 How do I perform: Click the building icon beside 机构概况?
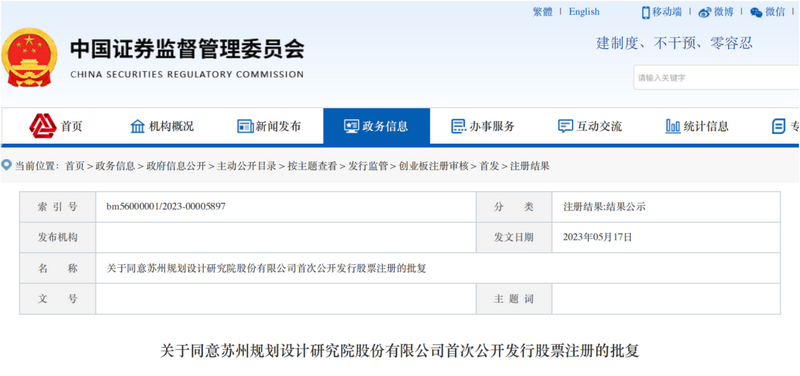pyautogui.click(x=138, y=126)
